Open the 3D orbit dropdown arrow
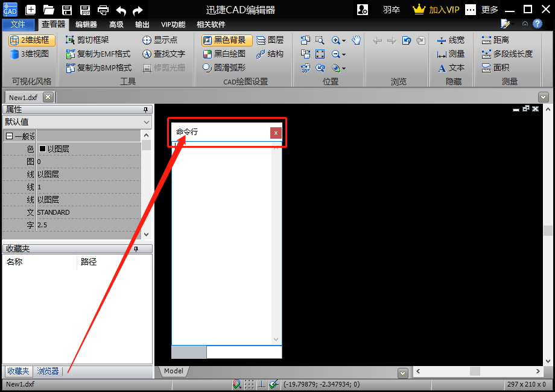 click(x=344, y=68)
